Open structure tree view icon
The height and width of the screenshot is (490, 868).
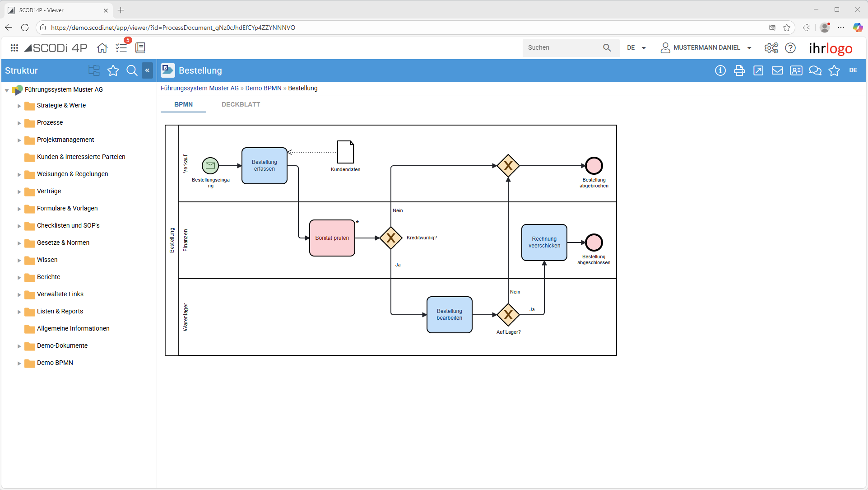pos(94,70)
